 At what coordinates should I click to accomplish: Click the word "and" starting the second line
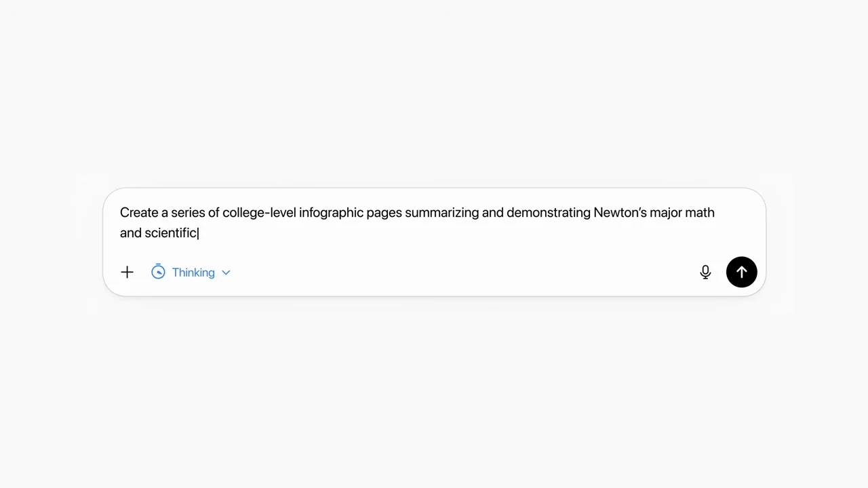pyautogui.click(x=131, y=232)
